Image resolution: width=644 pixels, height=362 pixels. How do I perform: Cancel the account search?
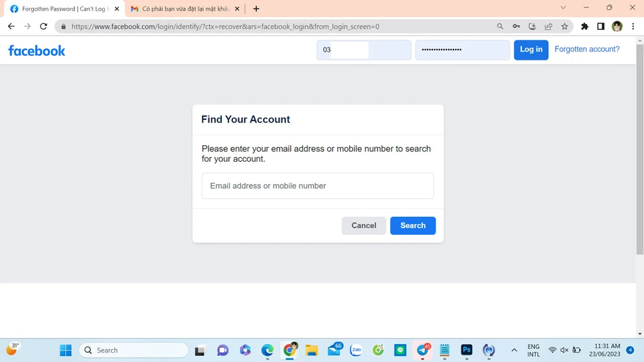(363, 225)
